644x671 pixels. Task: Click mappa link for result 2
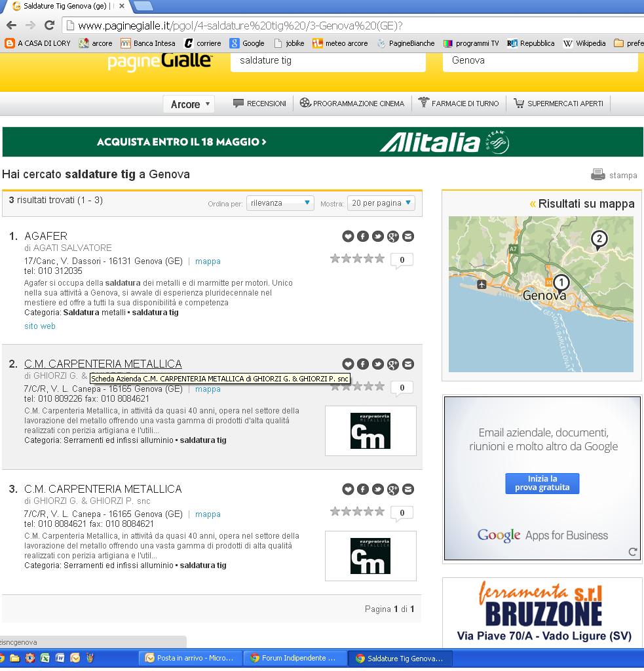point(208,389)
